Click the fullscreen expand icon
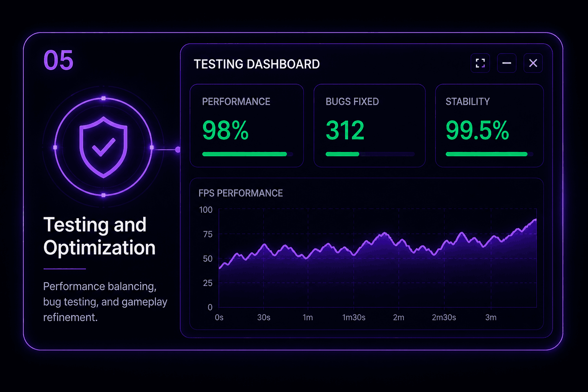This screenshot has height=392, width=588. point(480,63)
